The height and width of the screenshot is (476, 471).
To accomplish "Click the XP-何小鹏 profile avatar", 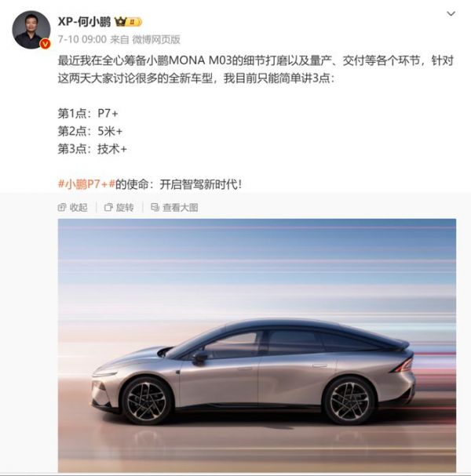I will 31,30.
